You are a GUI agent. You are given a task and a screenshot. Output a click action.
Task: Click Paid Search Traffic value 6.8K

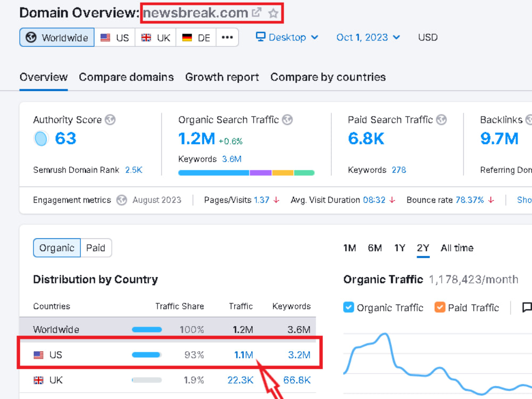[366, 138]
